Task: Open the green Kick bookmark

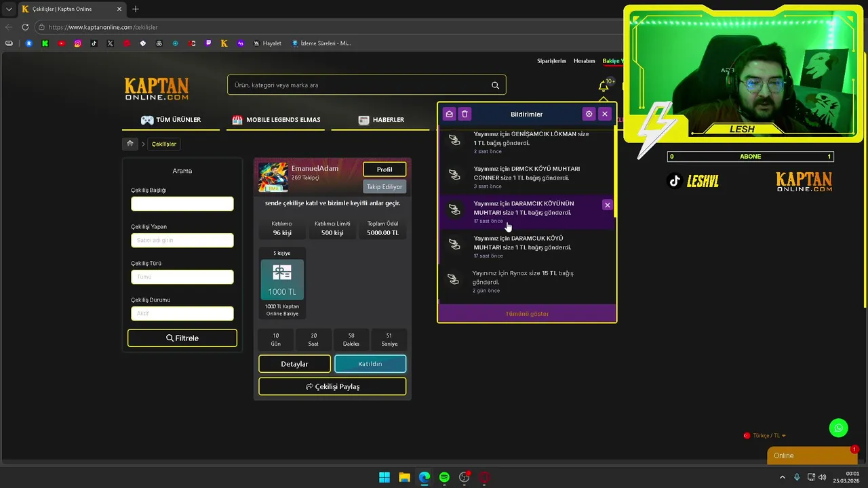Action: click(x=45, y=43)
